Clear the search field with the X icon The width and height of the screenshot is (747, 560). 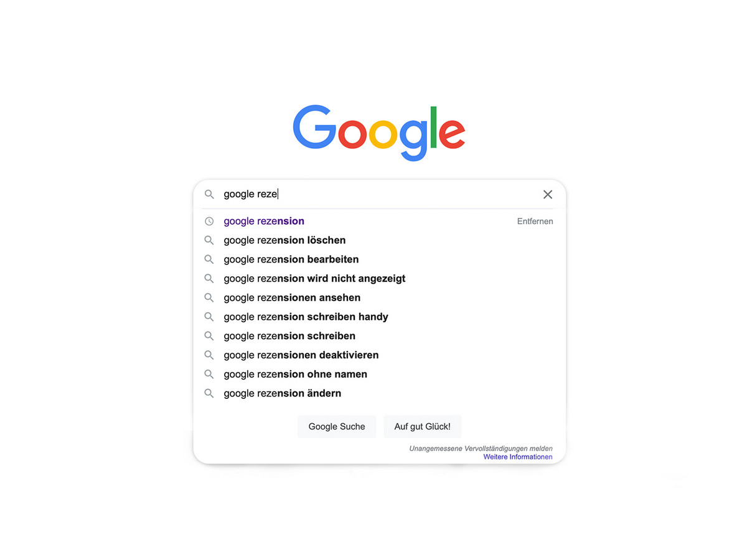(x=547, y=194)
